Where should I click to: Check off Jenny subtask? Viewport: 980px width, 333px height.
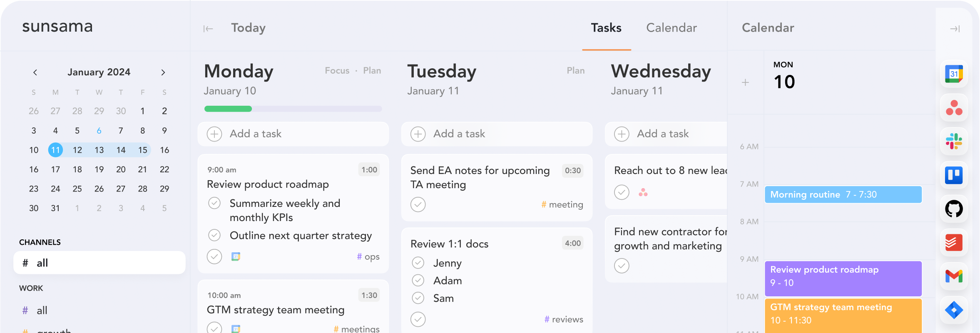coord(418,263)
